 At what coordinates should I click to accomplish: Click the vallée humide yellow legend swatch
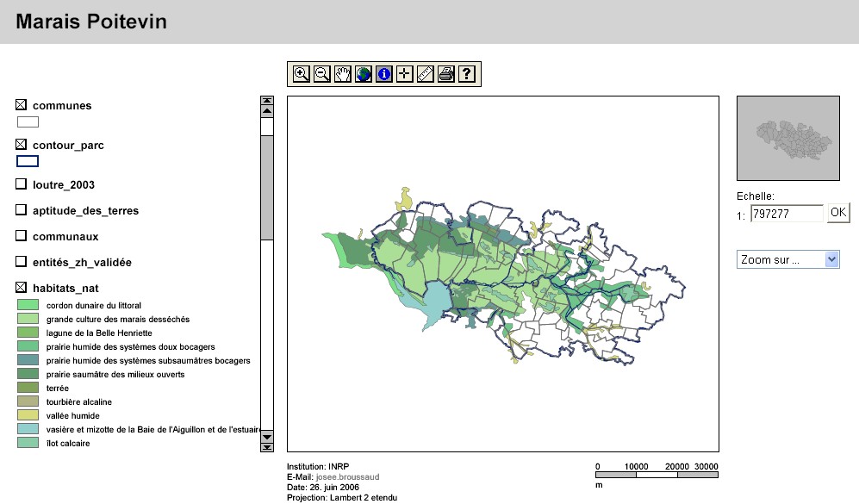click(28, 415)
